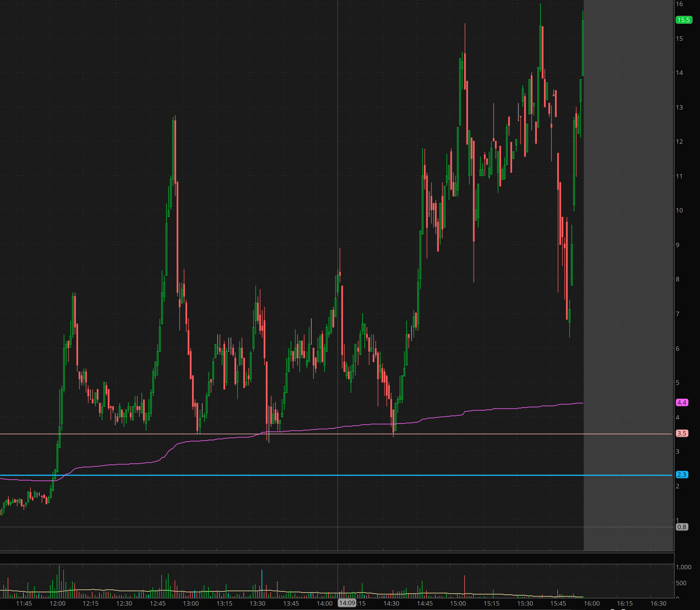Click the 14:09 crosshair time label
The image size is (700, 610).
tap(347, 603)
